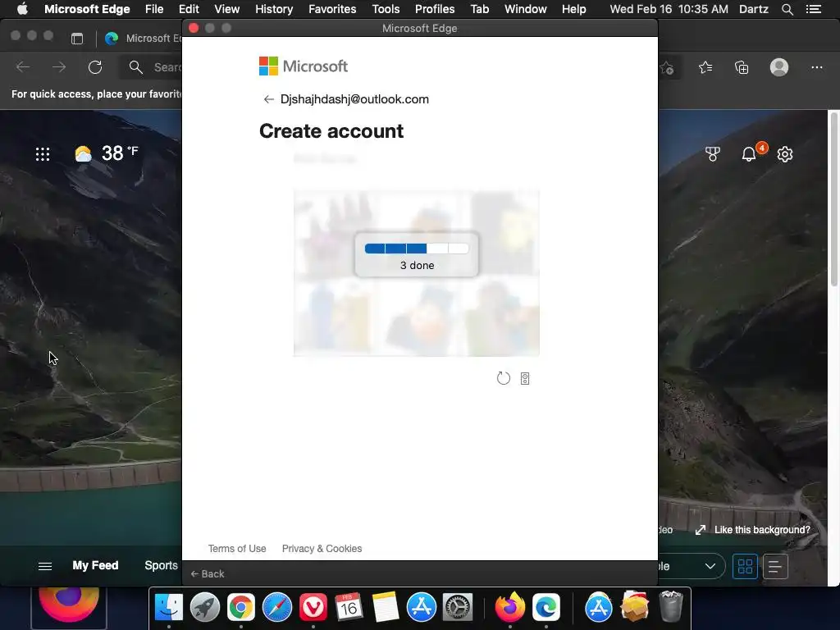Open Calendar showing 16 in Dock

coord(349,607)
